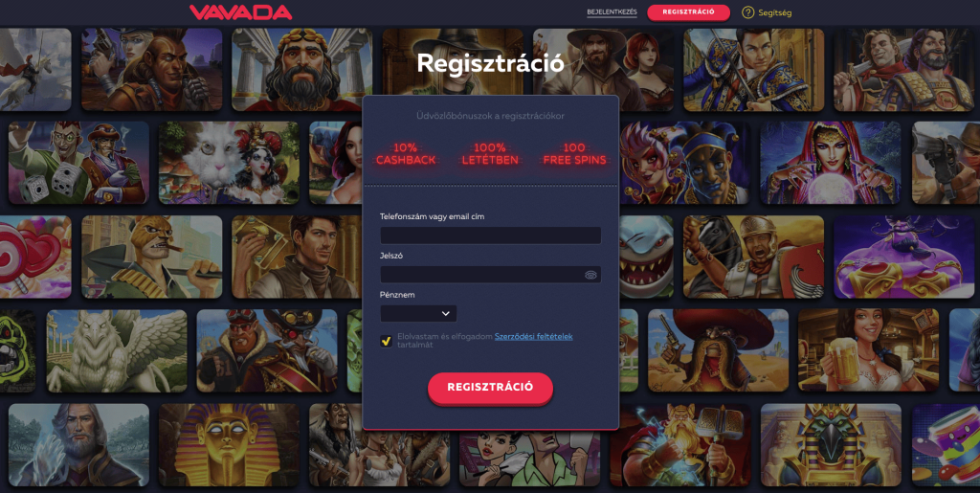Open the Segítség help link
The image size is (980, 493).
pos(775,12)
